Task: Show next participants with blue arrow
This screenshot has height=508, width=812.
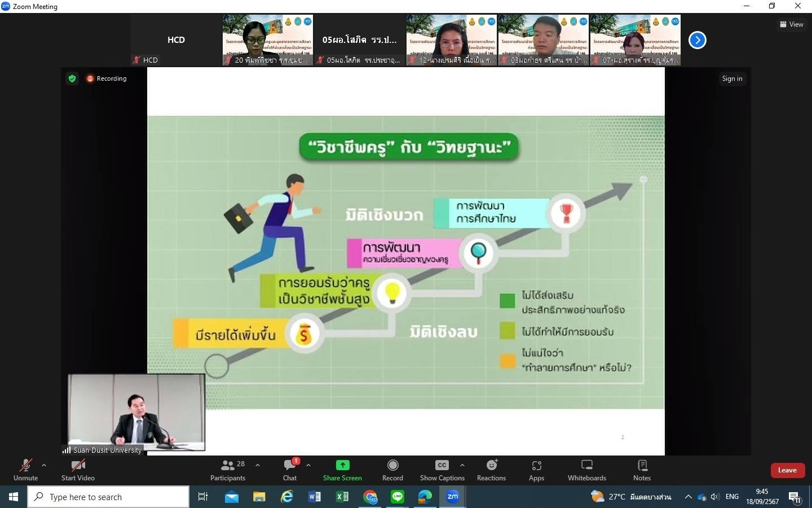Action: click(698, 40)
